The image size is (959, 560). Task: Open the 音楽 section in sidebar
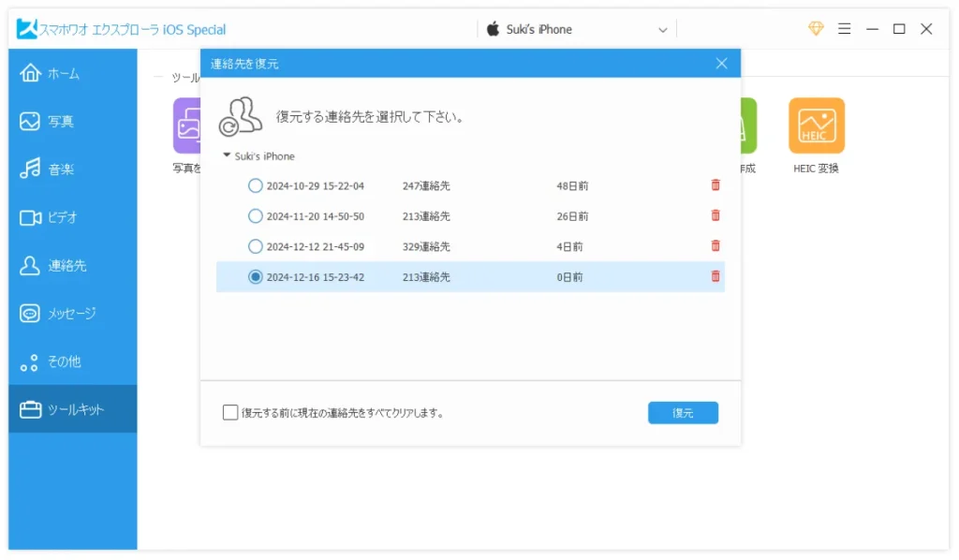tap(72, 169)
